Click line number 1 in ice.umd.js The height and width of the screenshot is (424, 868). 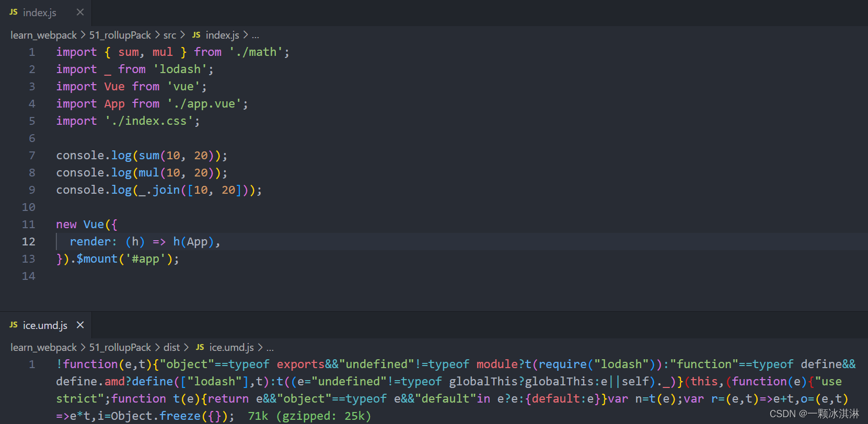[32, 364]
